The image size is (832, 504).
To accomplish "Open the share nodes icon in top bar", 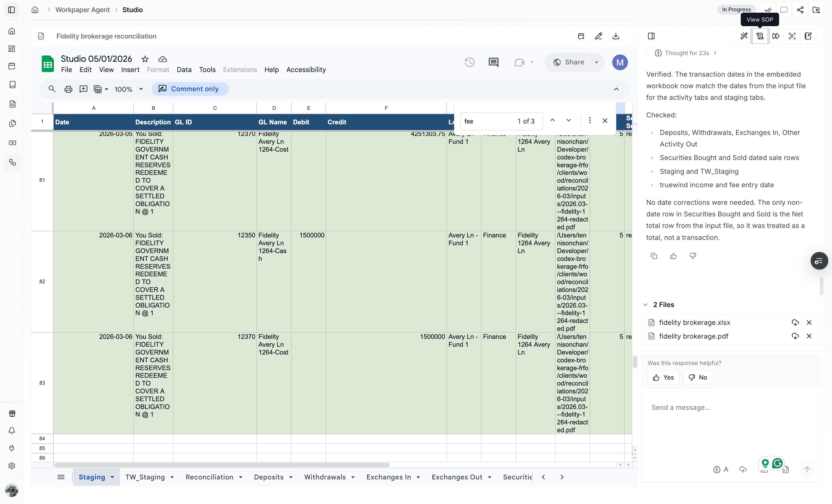I will (x=800, y=10).
